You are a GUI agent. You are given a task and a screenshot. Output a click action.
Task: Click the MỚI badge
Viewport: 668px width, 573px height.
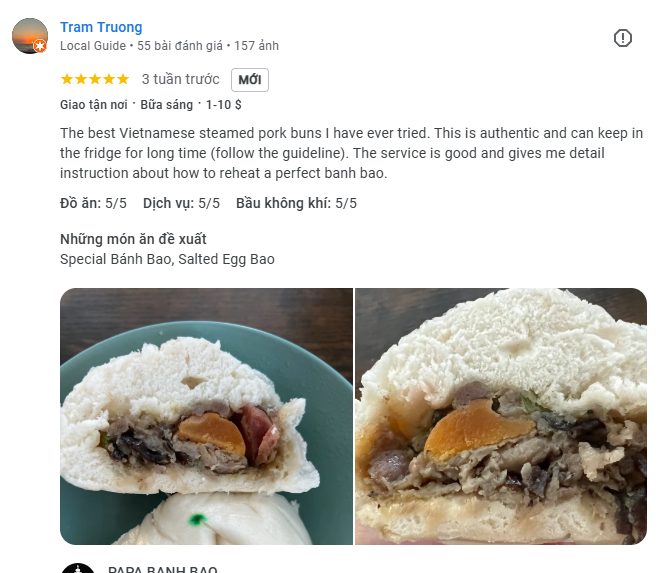click(x=250, y=80)
